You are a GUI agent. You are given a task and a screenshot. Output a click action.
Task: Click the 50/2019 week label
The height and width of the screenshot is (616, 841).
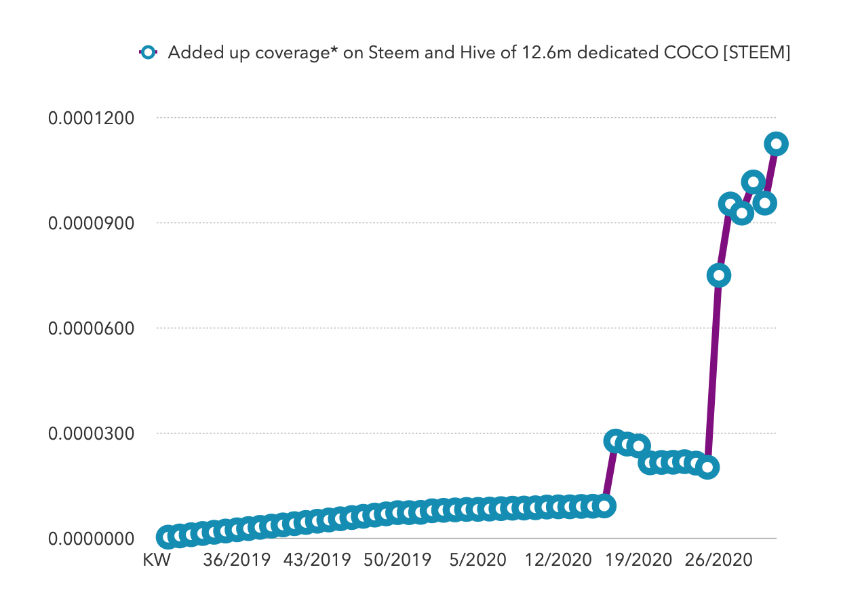click(x=397, y=560)
